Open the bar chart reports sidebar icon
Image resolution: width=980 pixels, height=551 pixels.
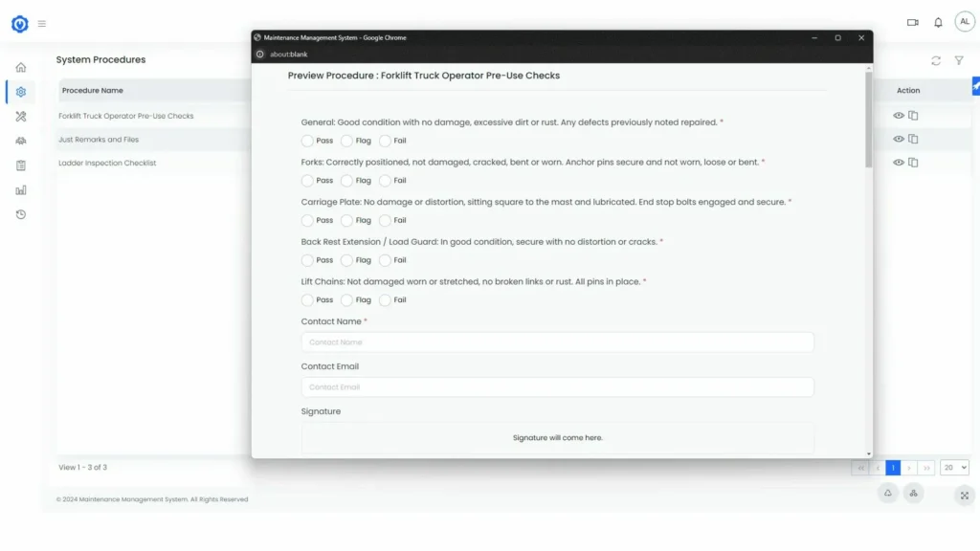[x=20, y=189]
